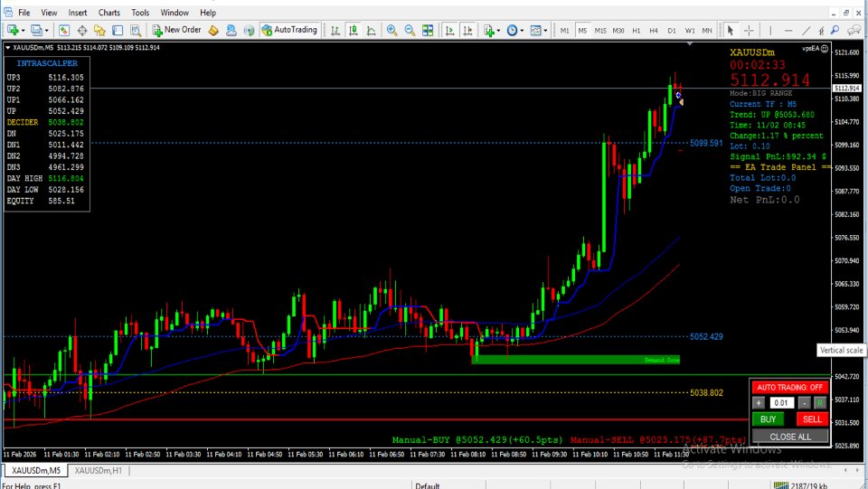Tile chart windows
Screen dimensions: 868x489
pos(428,30)
